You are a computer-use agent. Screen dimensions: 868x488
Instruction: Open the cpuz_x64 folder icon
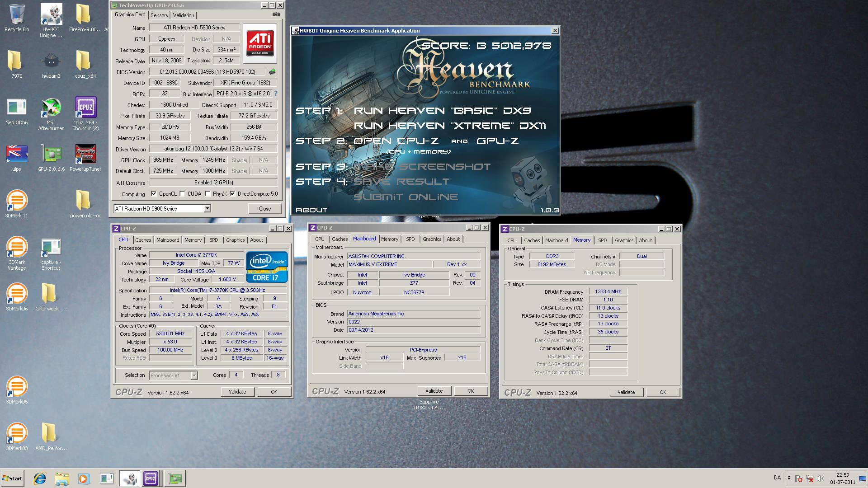coord(85,65)
